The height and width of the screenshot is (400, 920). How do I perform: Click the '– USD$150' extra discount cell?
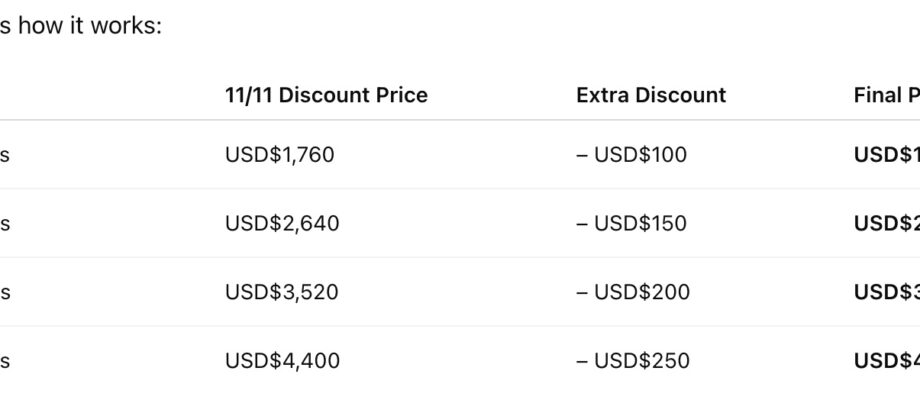click(x=631, y=223)
